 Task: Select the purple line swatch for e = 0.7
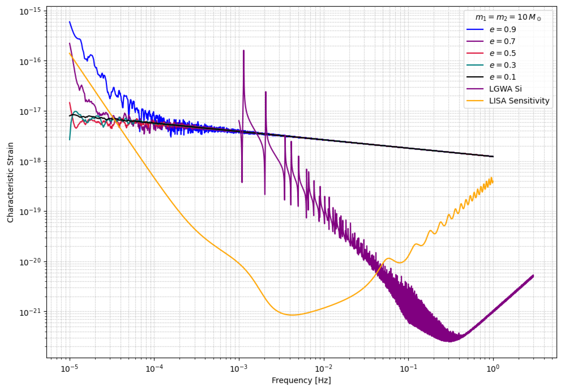475,41
